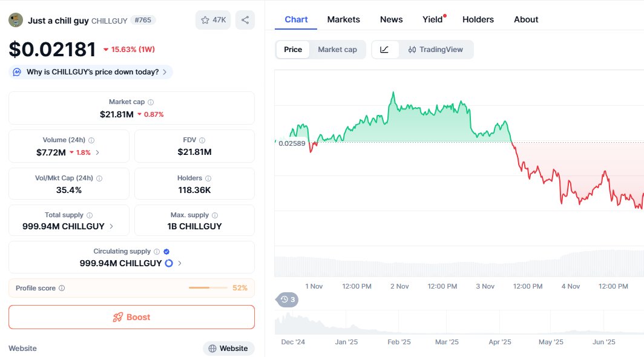The width and height of the screenshot is (644, 357).
Task: Click the Boost button
Action: click(x=131, y=317)
